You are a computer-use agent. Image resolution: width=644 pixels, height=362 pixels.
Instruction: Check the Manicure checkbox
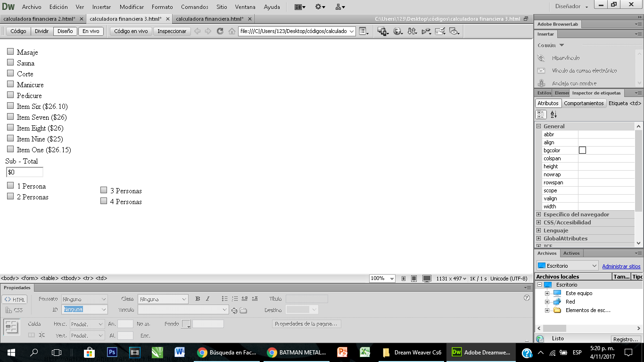click(x=10, y=84)
